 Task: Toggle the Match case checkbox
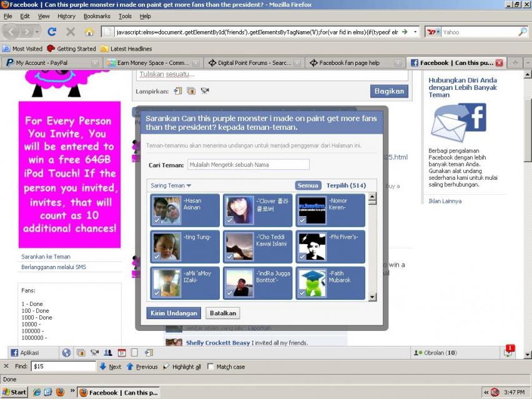pyautogui.click(x=210, y=367)
